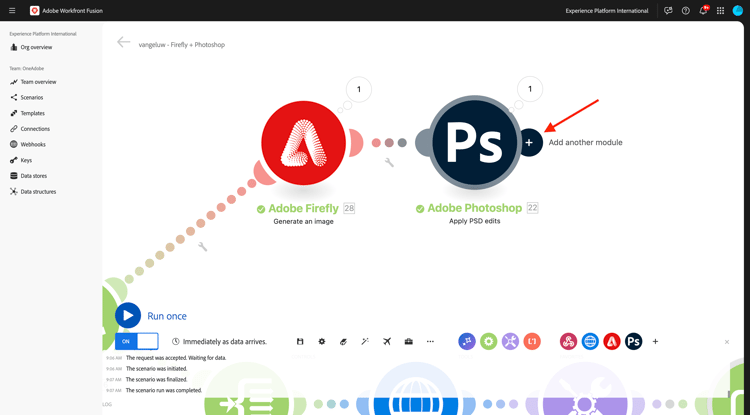This screenshot has height=415, width=750.
Task: Click the explain flow airplane icon
Action: point(387,341)
